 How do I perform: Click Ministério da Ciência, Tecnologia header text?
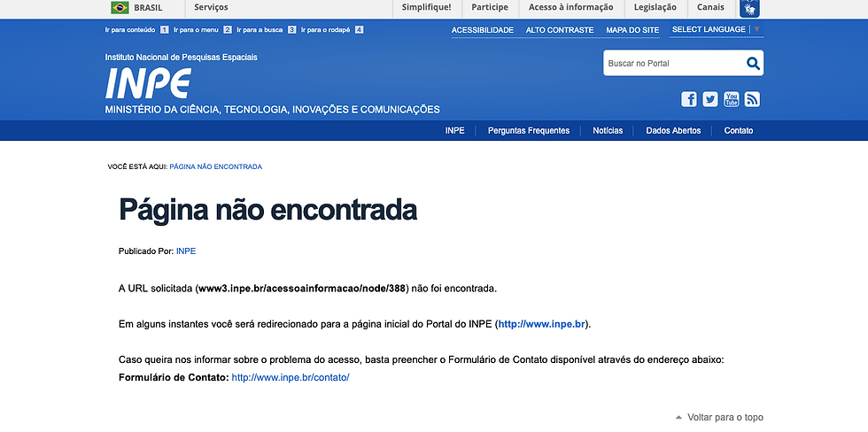tap(273, 110)
